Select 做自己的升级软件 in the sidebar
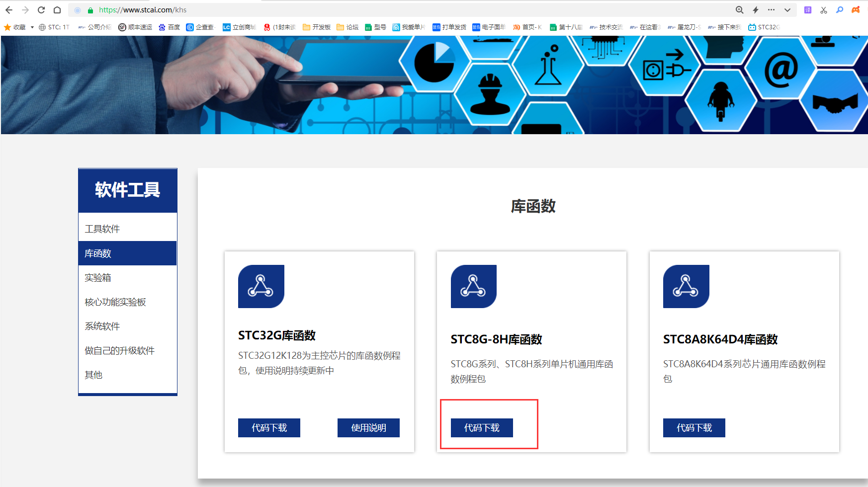Screen dimensions: 868x487 pyautogui.click(x=128, y=351)
